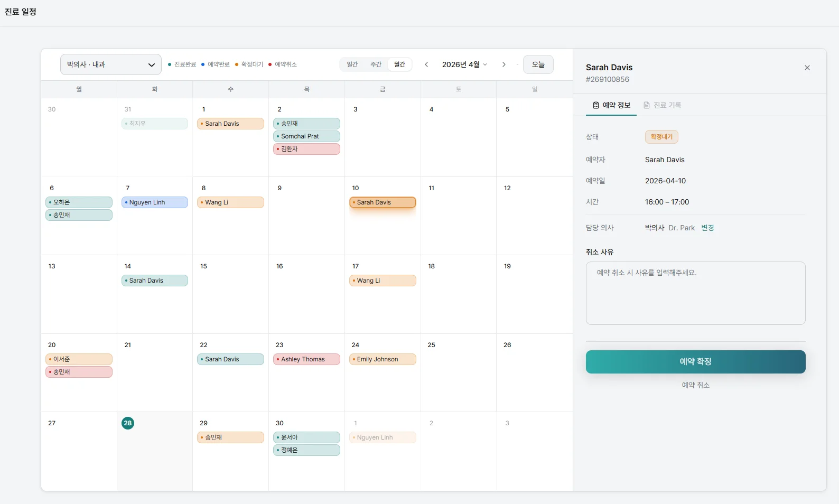Open Ashley Thomas appointment
Viewport: 839px width, 504px height.
(306, 359)
